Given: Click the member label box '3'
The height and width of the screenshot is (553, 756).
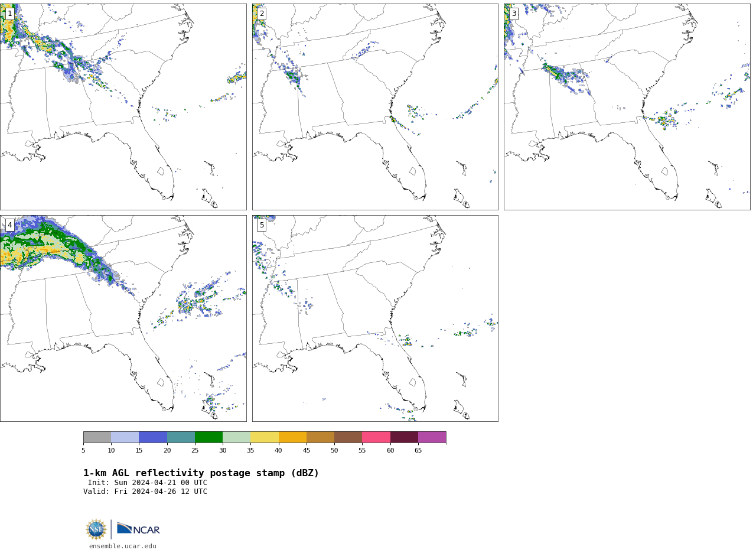Looking at the screenshot, I should 514,14.
